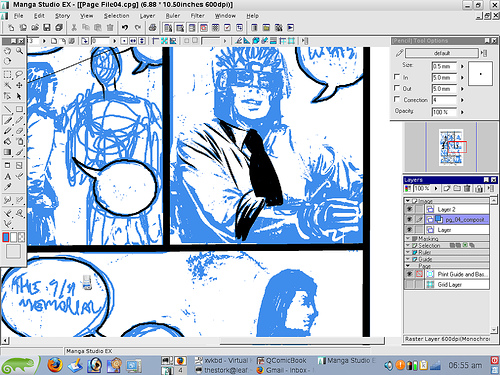Switch to xvkbd taskbar window

pos(222,360)
